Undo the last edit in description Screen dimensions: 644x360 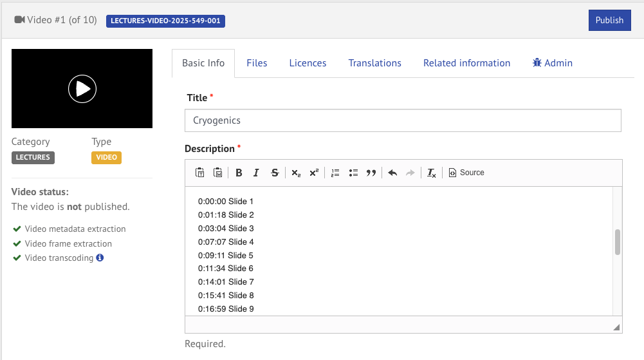point(392,173)
